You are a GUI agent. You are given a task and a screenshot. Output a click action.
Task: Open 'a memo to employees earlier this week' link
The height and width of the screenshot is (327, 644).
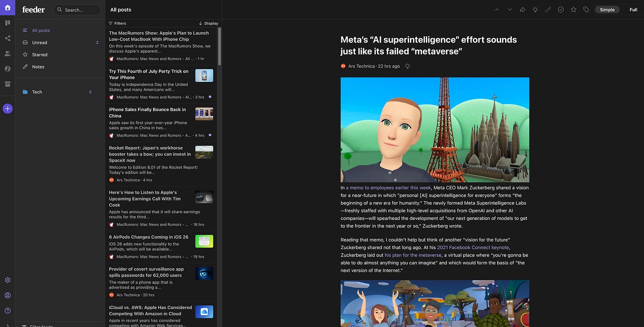388,188
